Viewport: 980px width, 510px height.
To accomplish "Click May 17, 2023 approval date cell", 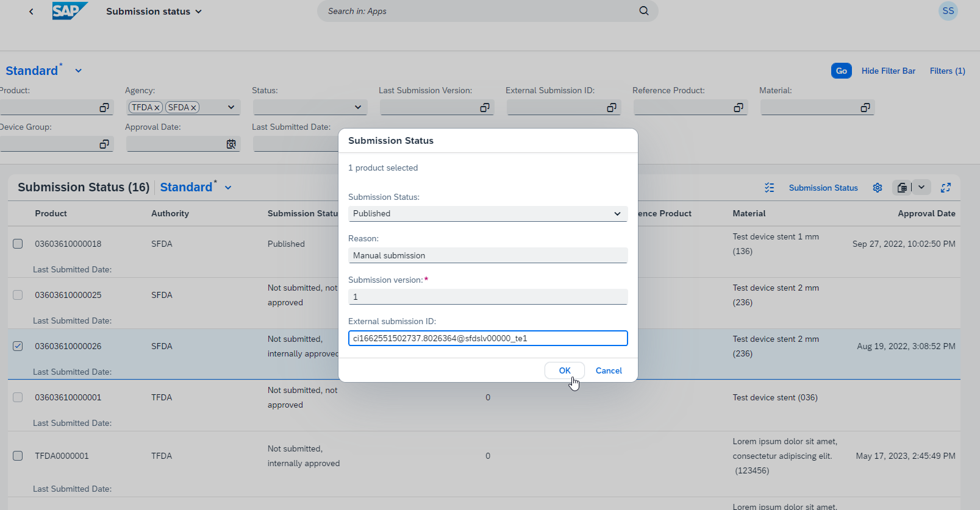I will tap(906, 456).
